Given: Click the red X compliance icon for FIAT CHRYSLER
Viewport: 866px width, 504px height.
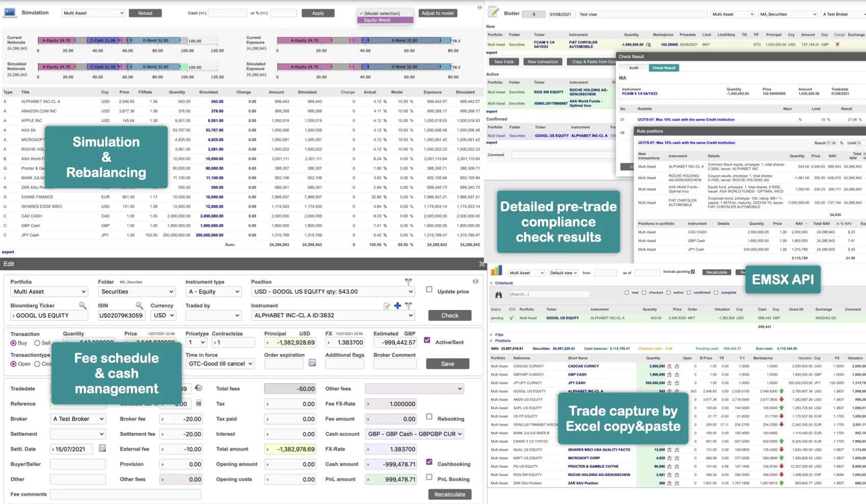Looking at the screenshot, I should pos(837,44).
